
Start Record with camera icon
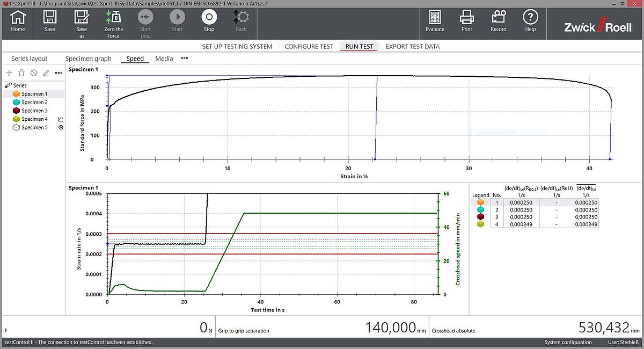pyautogui.click(x=499, y=21)
